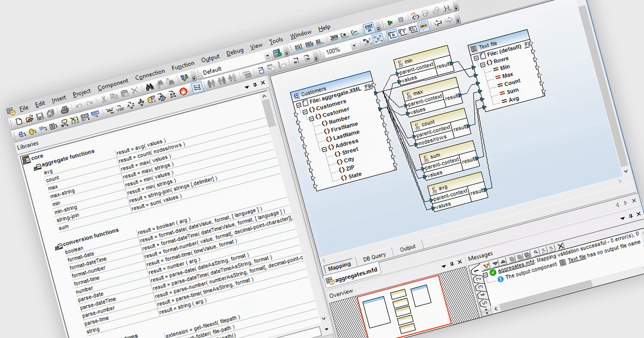Image resolution: width=644 pixels, height=338 pixels.
Task: Click the Open folder icon
Action: pos(30,118)
